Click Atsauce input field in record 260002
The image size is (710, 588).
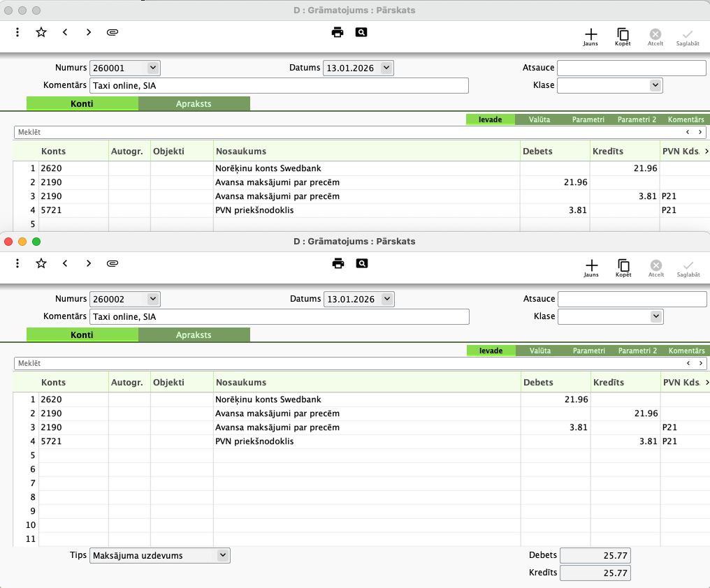[632, 299]
